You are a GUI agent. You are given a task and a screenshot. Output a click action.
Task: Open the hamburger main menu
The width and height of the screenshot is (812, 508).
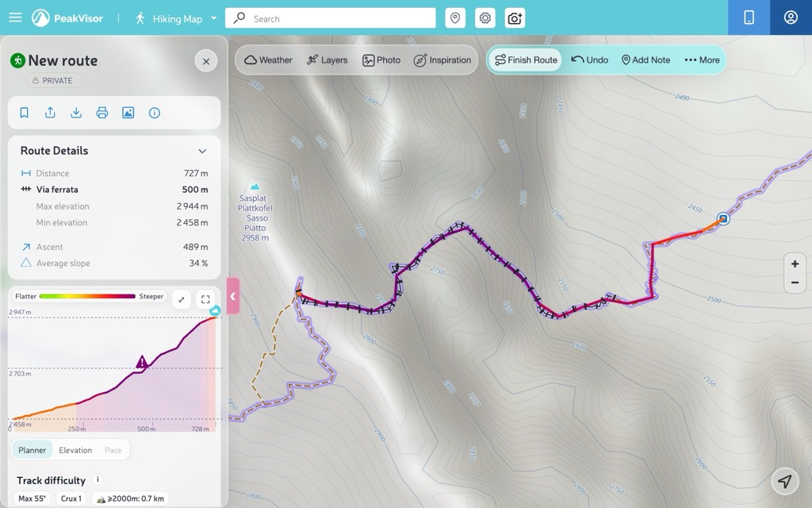click(16, 17)
